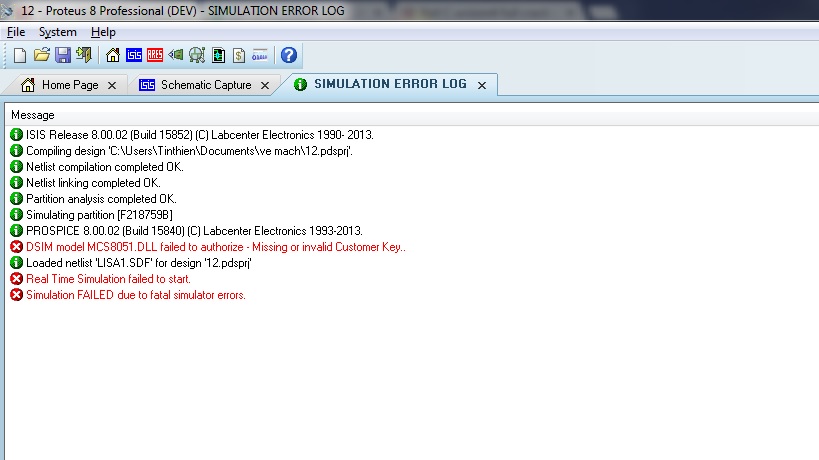The image size is (819, 460).
Task: Select the Netlist compilation completed OK line
Action: (104, 167)
